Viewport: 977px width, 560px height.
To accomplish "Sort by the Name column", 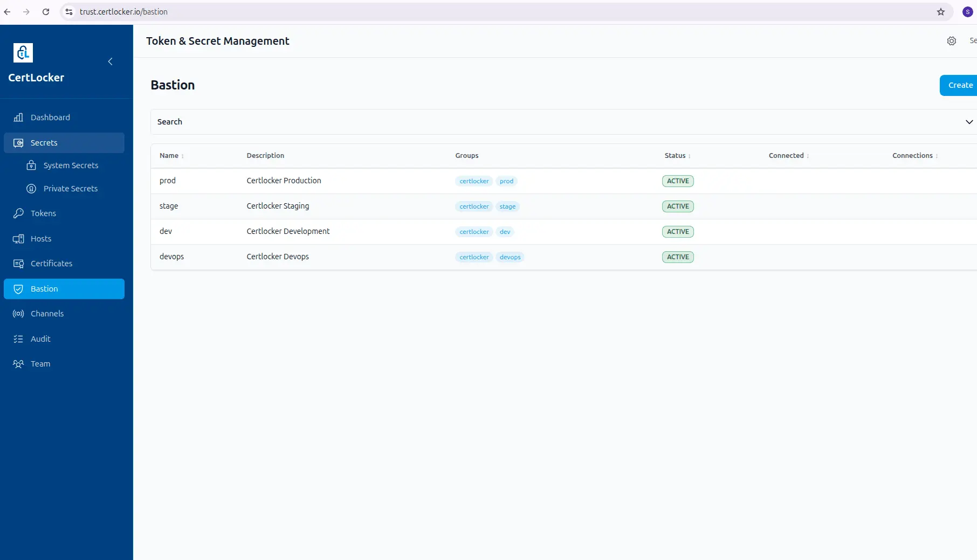I will pyautogui.click(x=171, y=156).
